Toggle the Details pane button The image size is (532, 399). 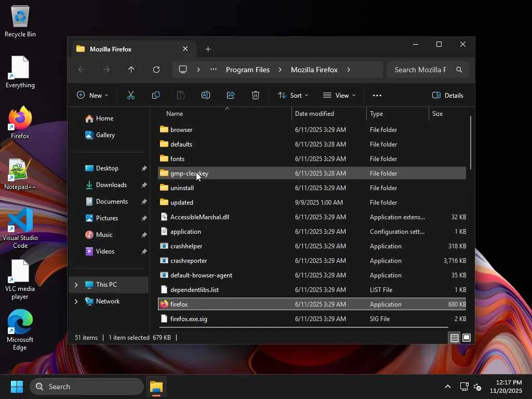click(447, 95)
